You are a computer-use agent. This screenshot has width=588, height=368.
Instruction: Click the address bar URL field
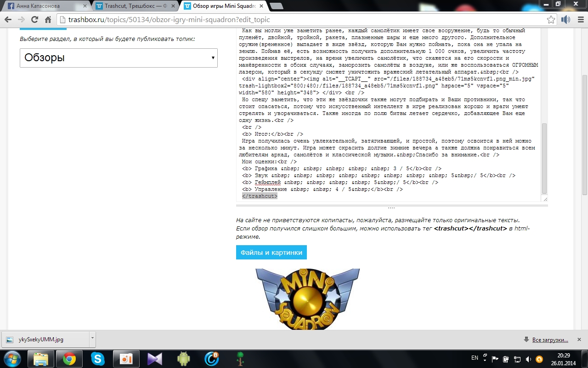pyautogui.click(x=303, y=20)
